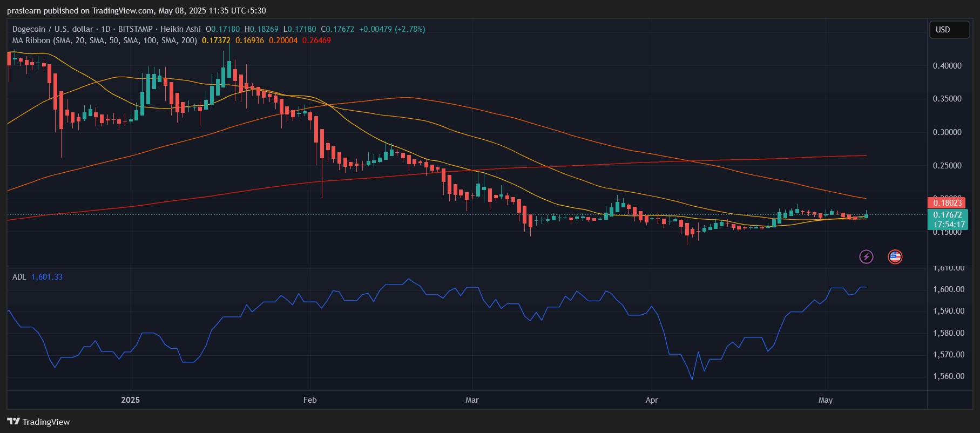The height and width of the screenshot is (433, 980).
Task: Click the TradingView logo at the bottom
Action: [38, 422]
